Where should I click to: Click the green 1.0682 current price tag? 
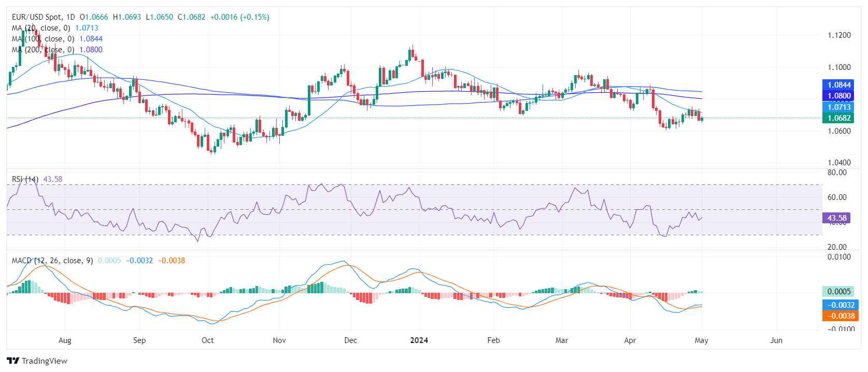click(837, 118)
